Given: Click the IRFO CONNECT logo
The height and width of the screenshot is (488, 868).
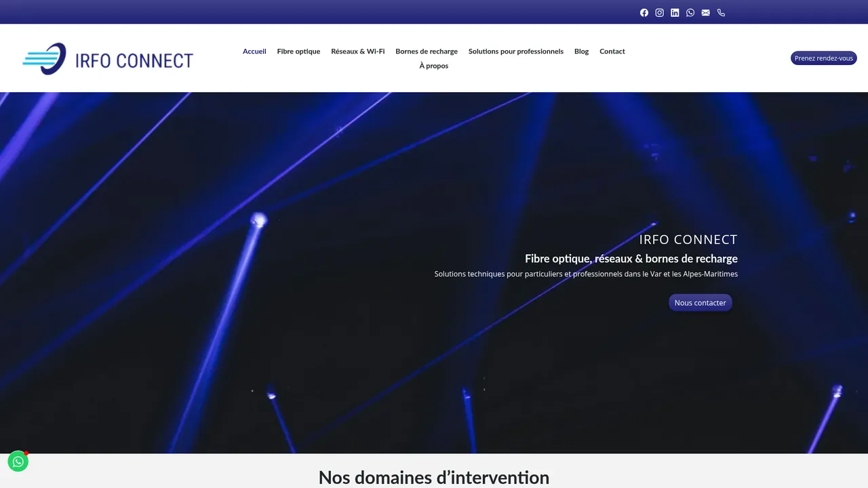Looking at the screenshot, I should tap(108, 59).
